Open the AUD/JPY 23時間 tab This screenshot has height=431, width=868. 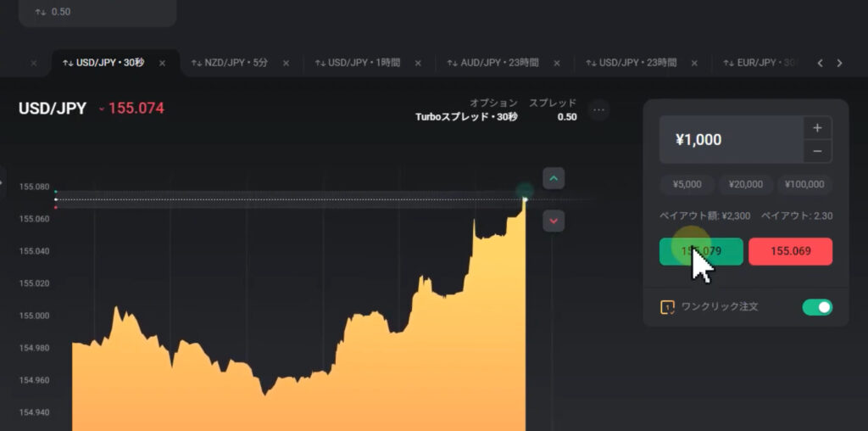click(x=492, y=63)
